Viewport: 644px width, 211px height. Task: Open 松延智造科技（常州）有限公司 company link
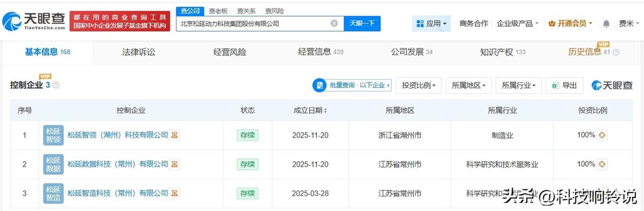(x=118, y=193)
